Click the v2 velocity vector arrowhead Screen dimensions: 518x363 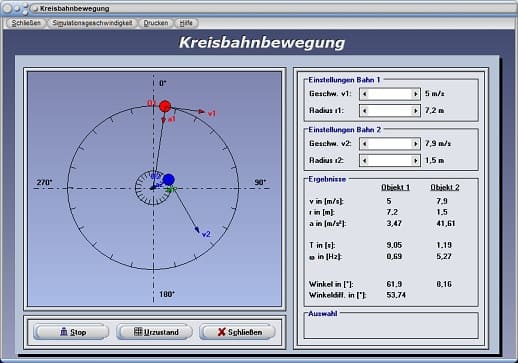pyautogui.click(x=197, y=230)
